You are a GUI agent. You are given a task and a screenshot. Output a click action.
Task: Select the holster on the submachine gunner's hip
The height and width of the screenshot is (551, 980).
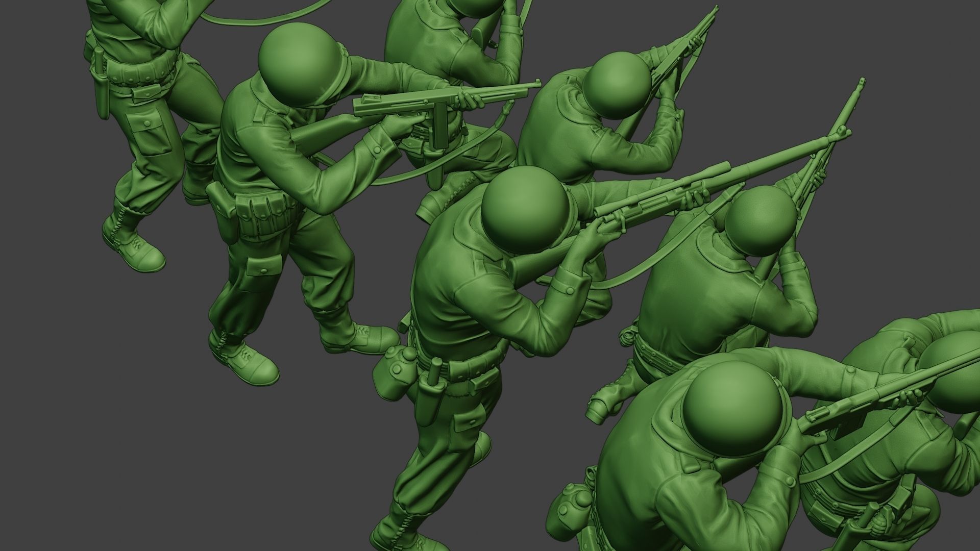[x=224, y=212]
